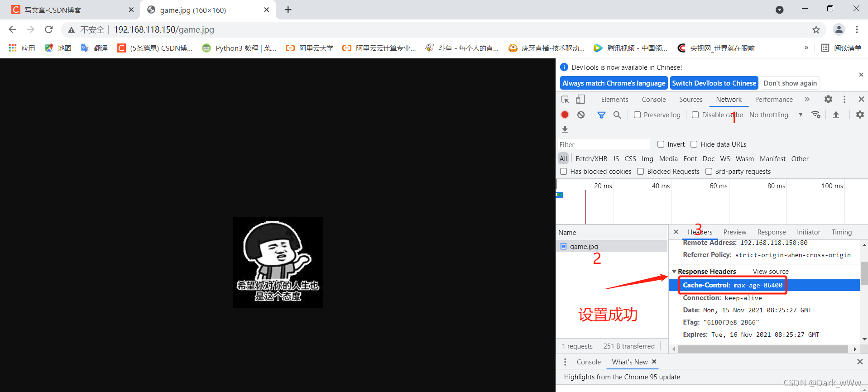Toggle the device toolbar icon
This screenshot has height=392, width=868.
pyautogui.click(x=580, y=99)
